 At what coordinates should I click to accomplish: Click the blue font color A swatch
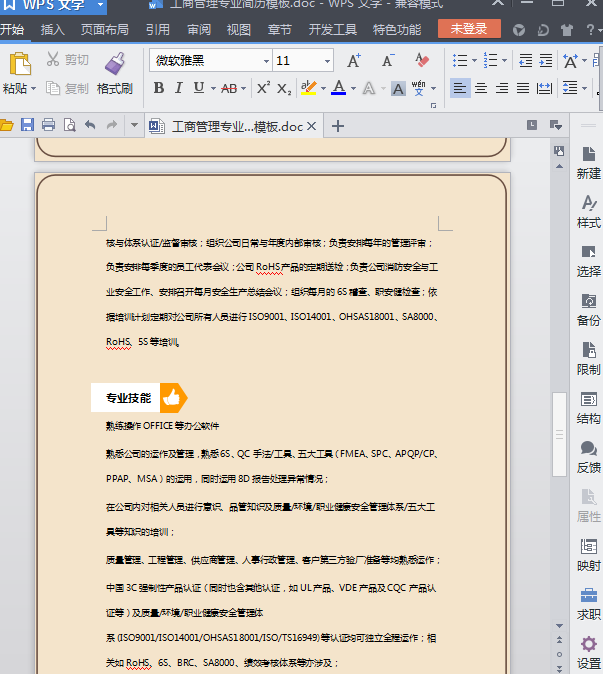[339, 88]
